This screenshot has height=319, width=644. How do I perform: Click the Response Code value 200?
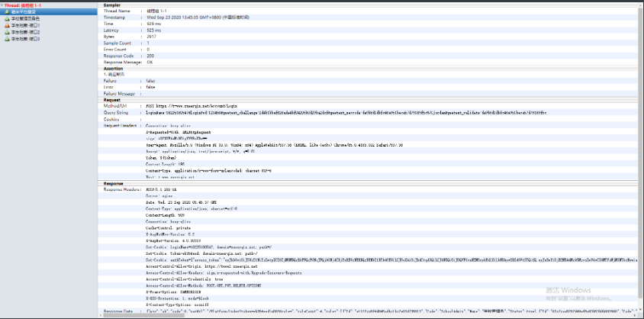150,56
